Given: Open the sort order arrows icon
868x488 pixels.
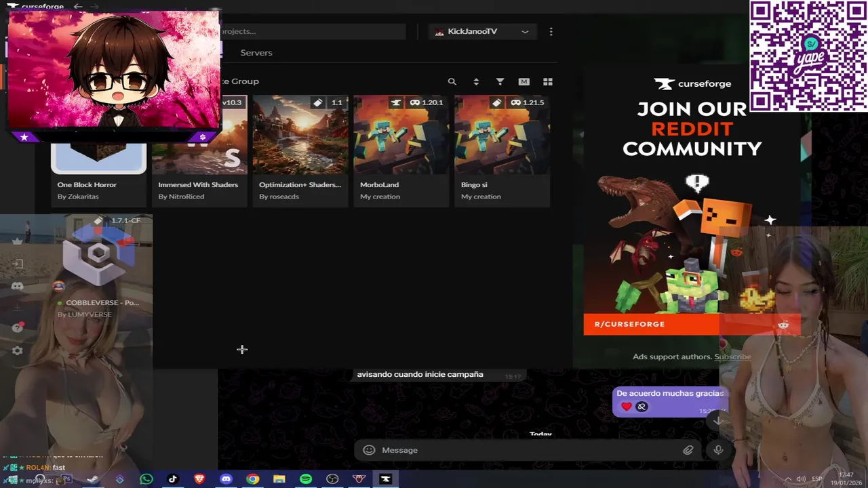Looking at the screenshot, I should tap(476, 81).
